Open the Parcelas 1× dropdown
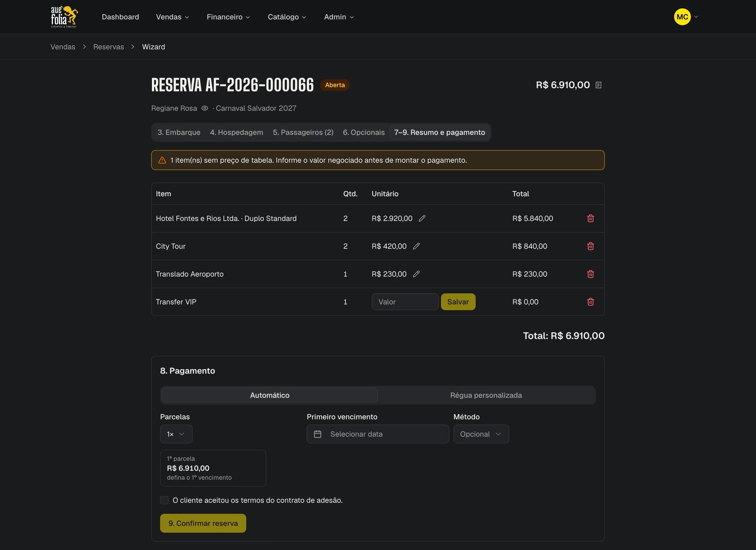Viewport: 756px width, 550px height. (176, 434)
